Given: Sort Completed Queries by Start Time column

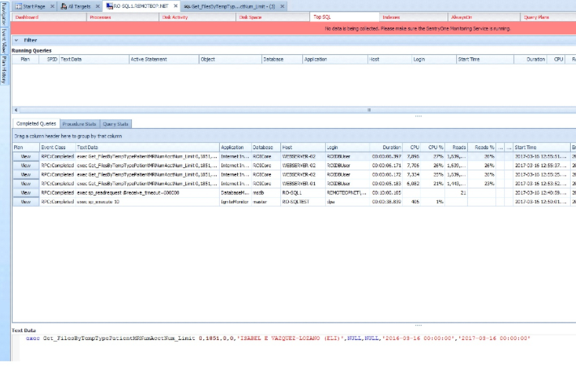Looking at the screenshot, I should coord(541,147).
